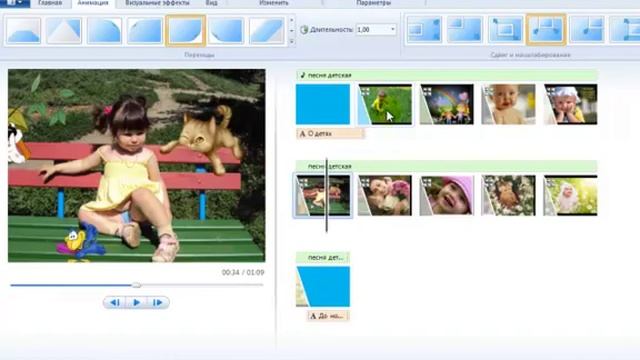This screenshot has height=360, width=640.
Task: Open the Главная ribbon tab
Action: click(50, 3)
